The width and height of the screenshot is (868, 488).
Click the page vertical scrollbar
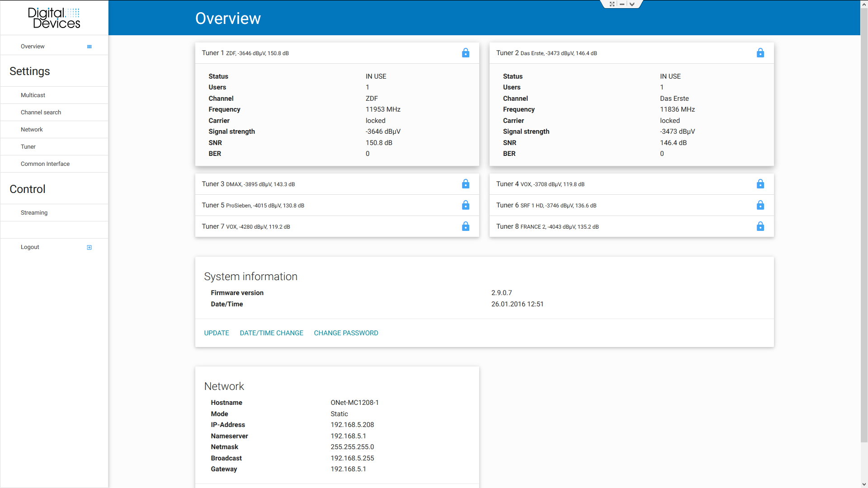pyautogui.click(x=864, y=226)
